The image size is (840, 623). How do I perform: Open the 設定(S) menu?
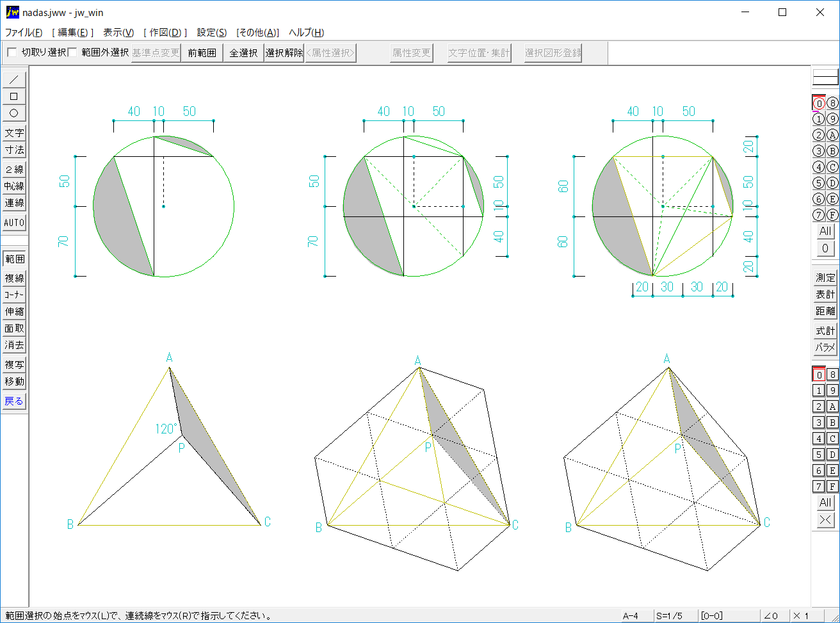click(x=212, y=33)
